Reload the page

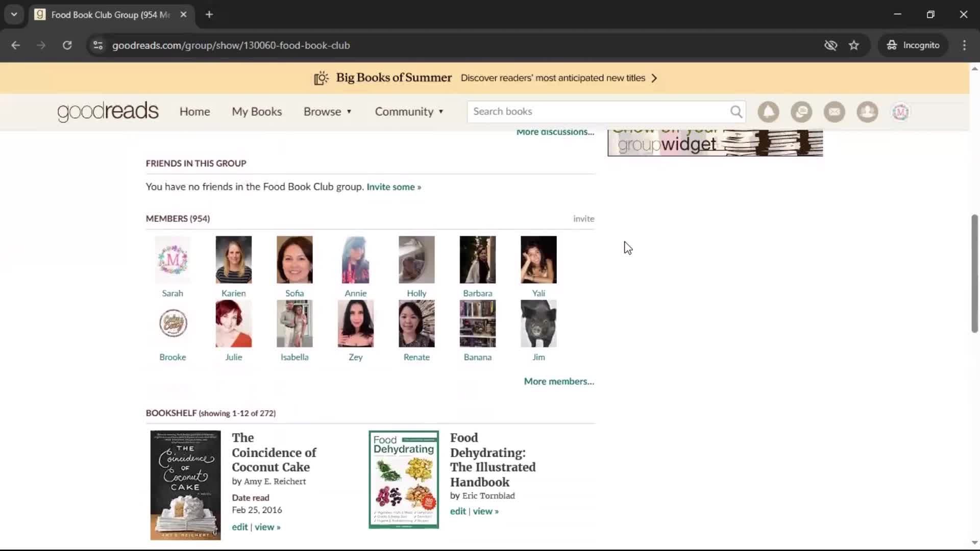[67, 45]
